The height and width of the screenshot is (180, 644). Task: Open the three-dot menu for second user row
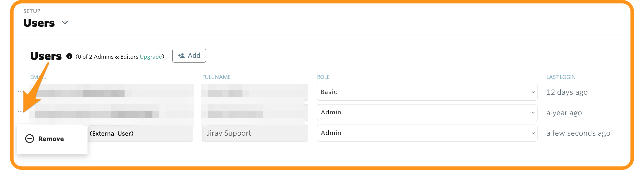pos(20,112)
